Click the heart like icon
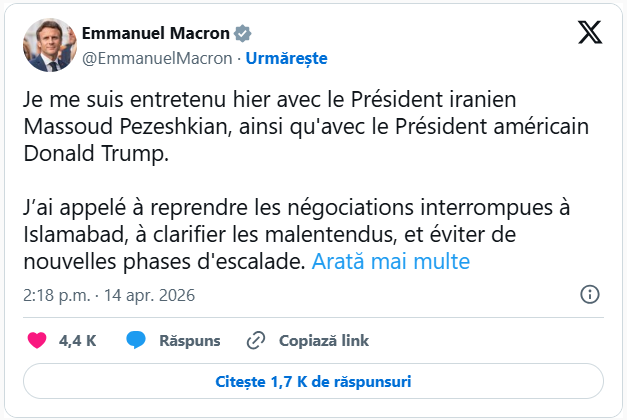 click(x=37, y=340)
